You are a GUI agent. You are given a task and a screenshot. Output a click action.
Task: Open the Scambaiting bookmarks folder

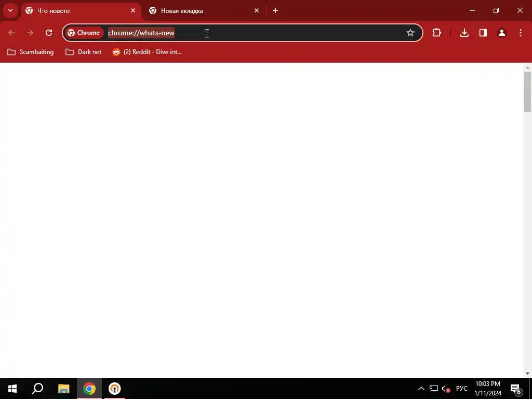pos(31,52)
